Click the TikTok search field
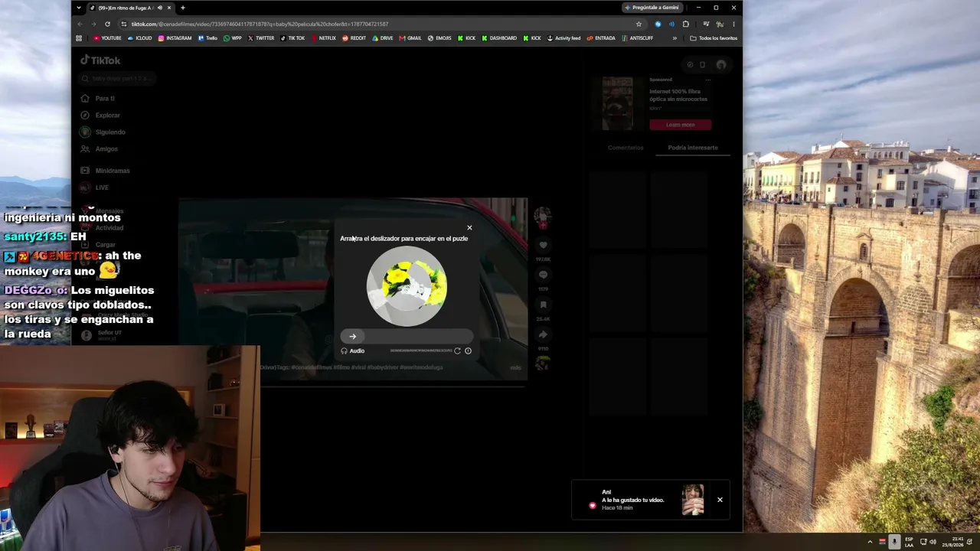Viewport: 980px width, 551px height. pos(119,78)
